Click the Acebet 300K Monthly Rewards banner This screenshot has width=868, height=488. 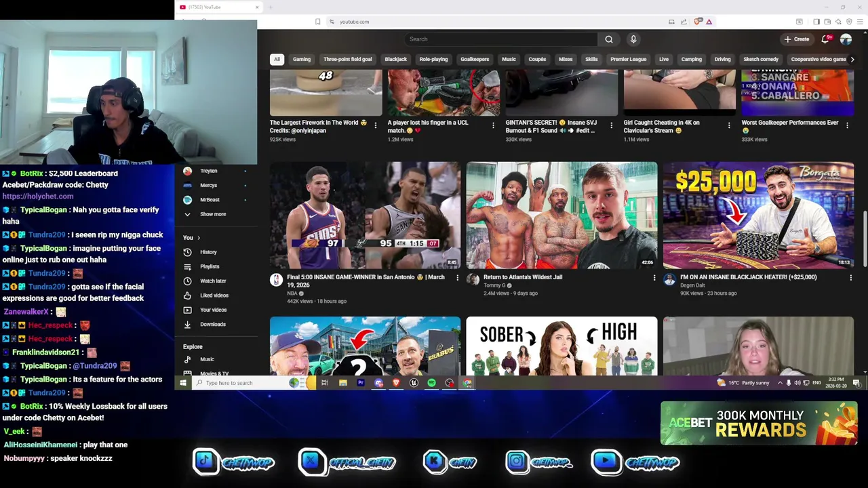pyautogui.click(x=759, y=423)
